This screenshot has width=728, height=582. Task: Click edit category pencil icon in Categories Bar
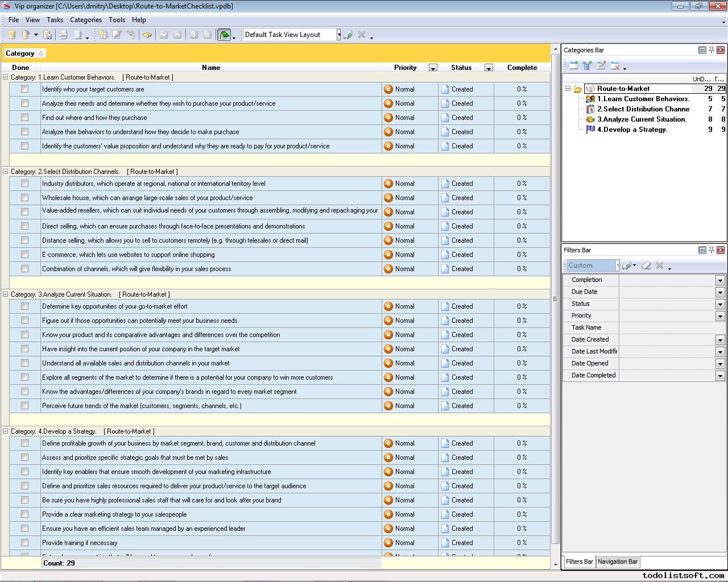601,66
